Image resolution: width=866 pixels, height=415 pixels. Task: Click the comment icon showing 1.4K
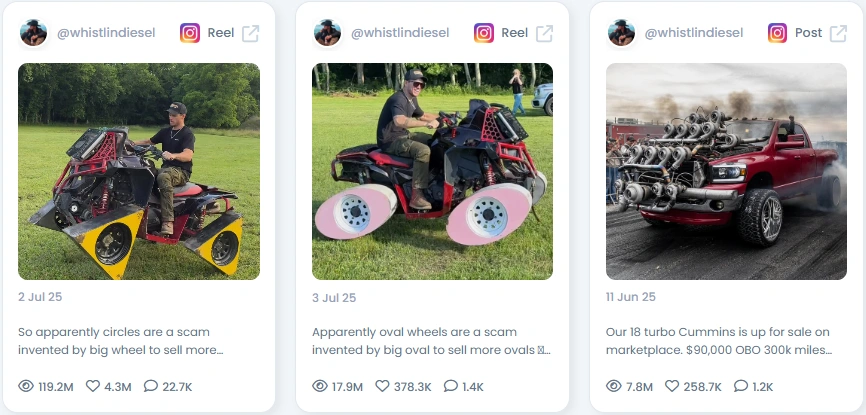(x=451, y=386)
